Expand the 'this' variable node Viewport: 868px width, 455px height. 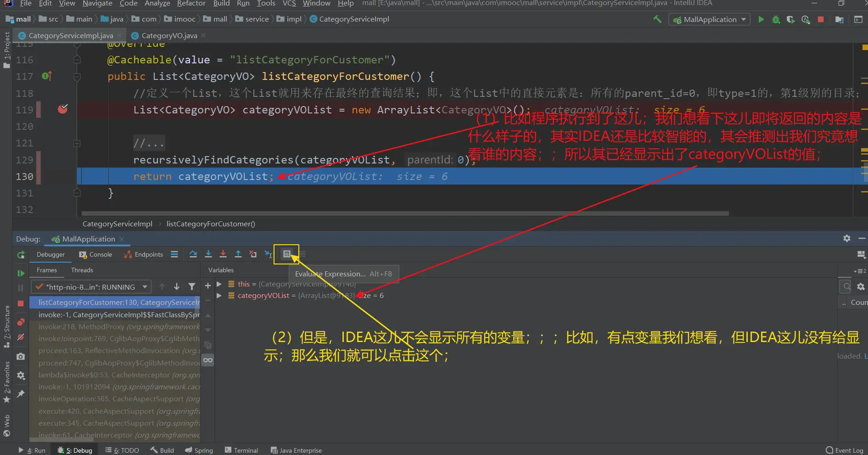pyautogui.click(x=219, y=284)
